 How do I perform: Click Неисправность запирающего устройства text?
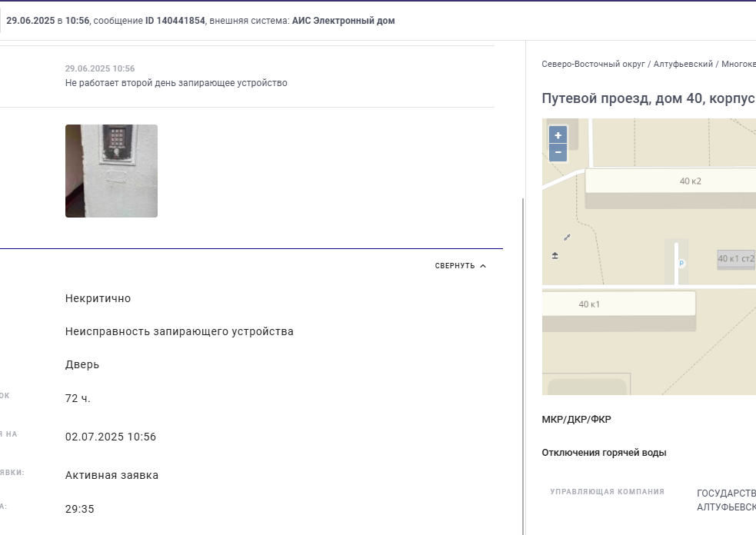pos(179,331)
